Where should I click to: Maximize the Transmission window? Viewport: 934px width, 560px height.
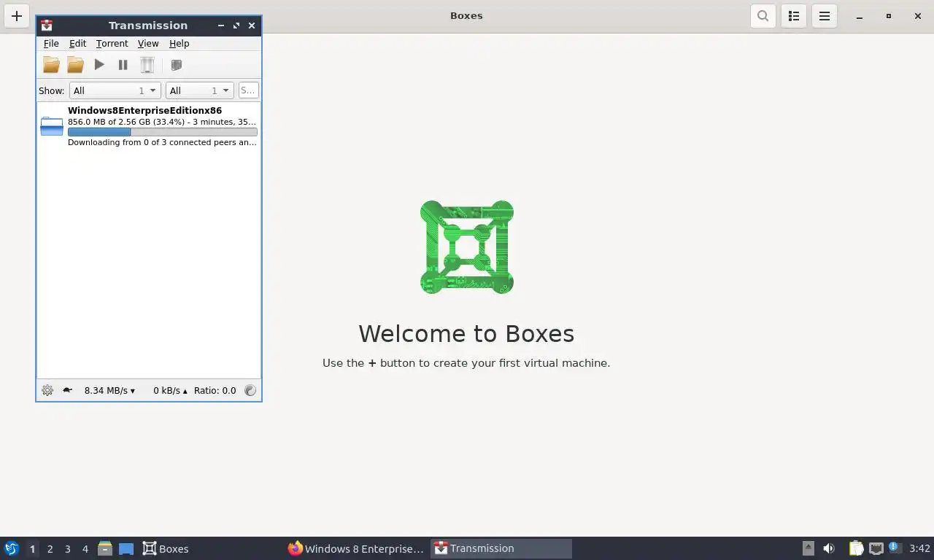236,26
